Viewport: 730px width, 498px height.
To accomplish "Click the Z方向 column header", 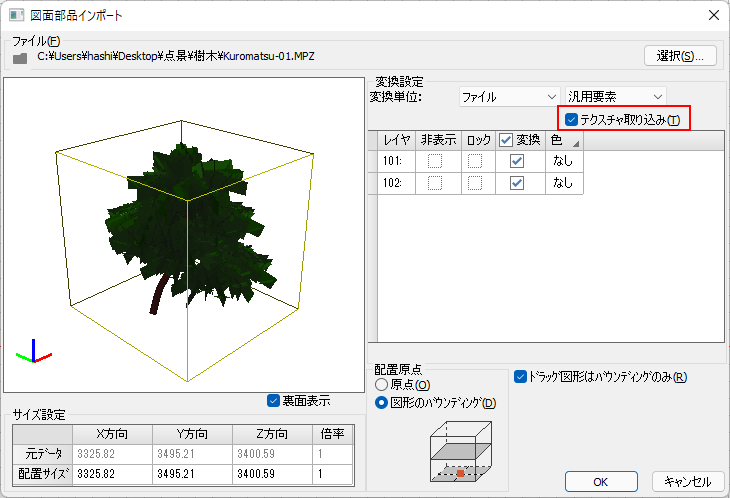I will 272,434.
